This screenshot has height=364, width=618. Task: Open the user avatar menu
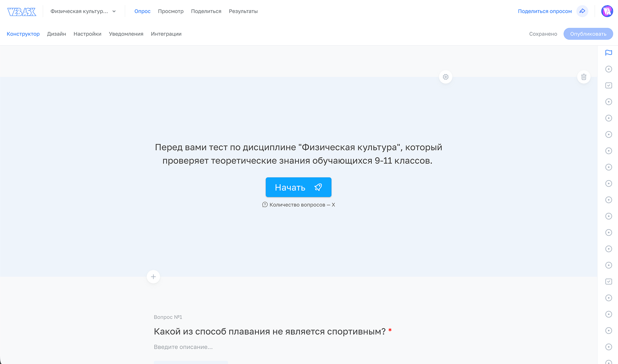pos(607,11)
